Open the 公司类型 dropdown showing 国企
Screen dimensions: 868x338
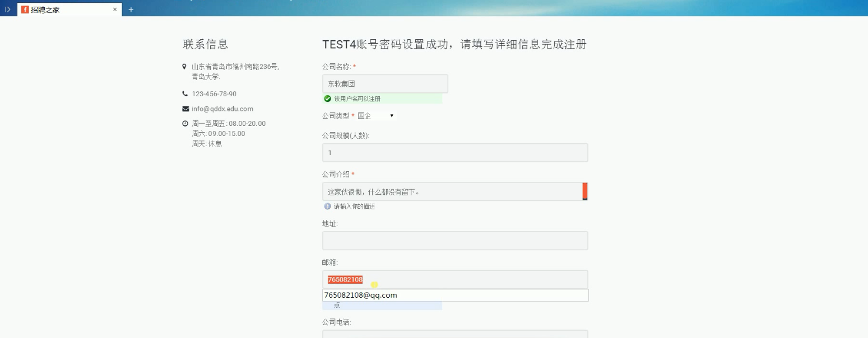[x=376, y=116]
